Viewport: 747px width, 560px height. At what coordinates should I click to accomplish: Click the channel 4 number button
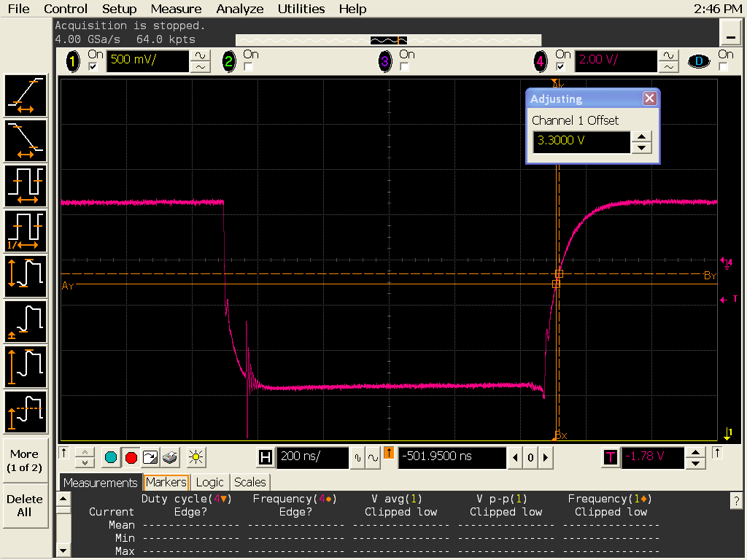pyautogui.click(x=541, y=61)
